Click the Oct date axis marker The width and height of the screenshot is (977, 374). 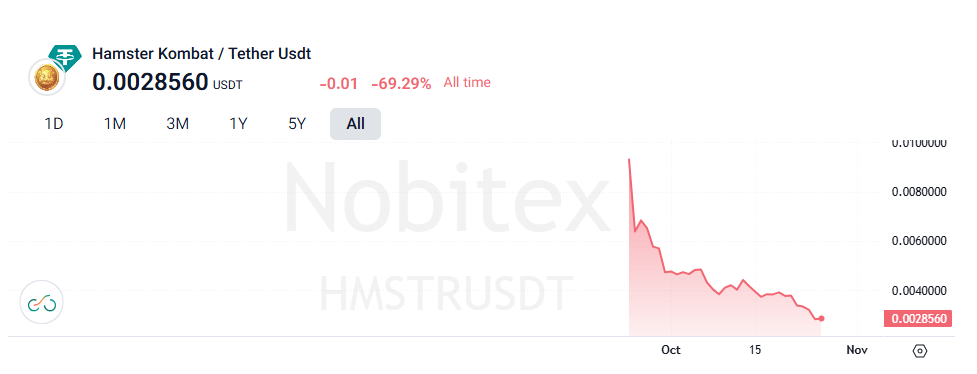(x=671, y=350)
